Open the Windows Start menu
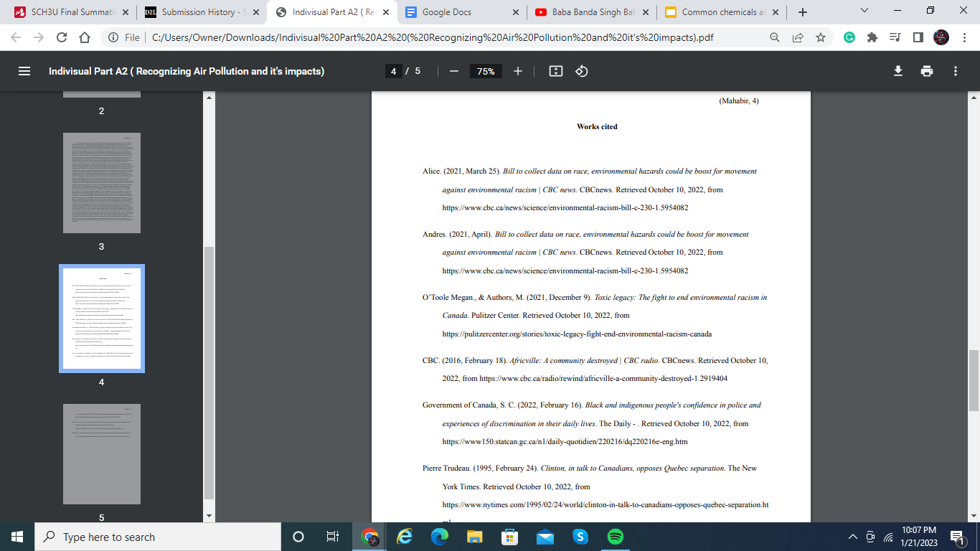 tap(17, 537)
